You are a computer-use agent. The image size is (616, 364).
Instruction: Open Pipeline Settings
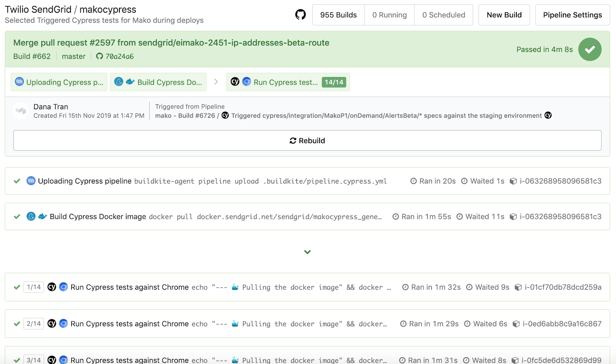572,15
